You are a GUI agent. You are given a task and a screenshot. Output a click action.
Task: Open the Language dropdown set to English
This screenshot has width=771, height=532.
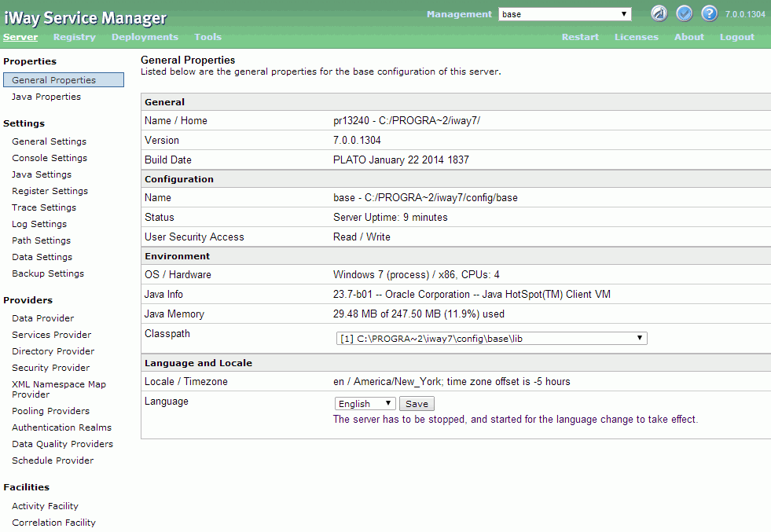[365, 404]
